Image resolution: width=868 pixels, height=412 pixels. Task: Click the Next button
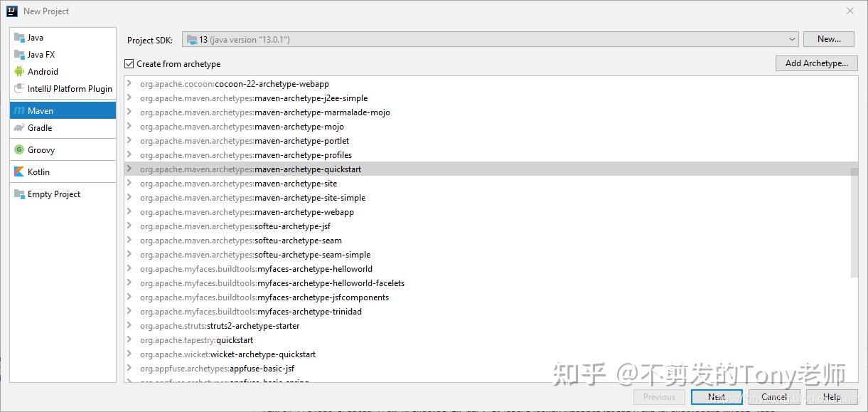717,396
